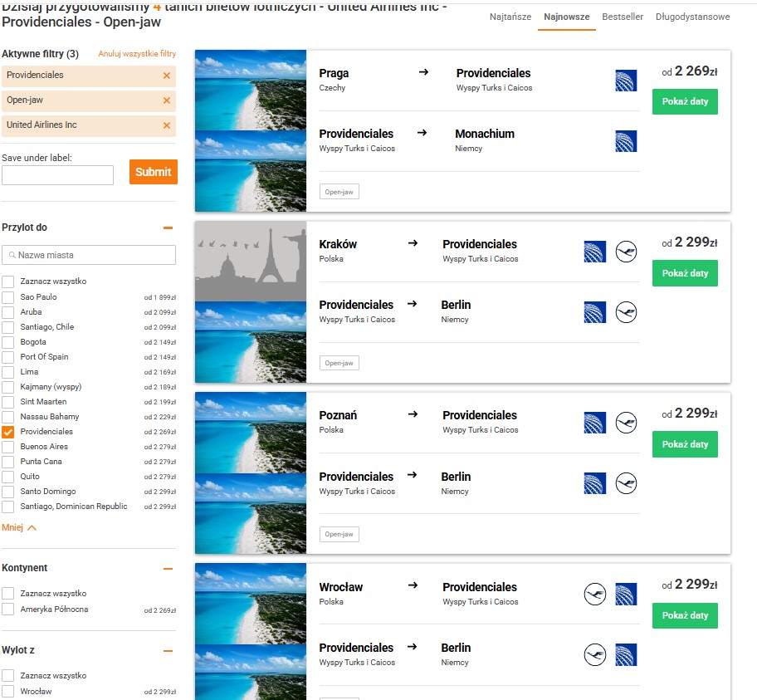757x700 pixels.
Task: Collapse the Przylot do filter section
Action: [x=168, y=228]
